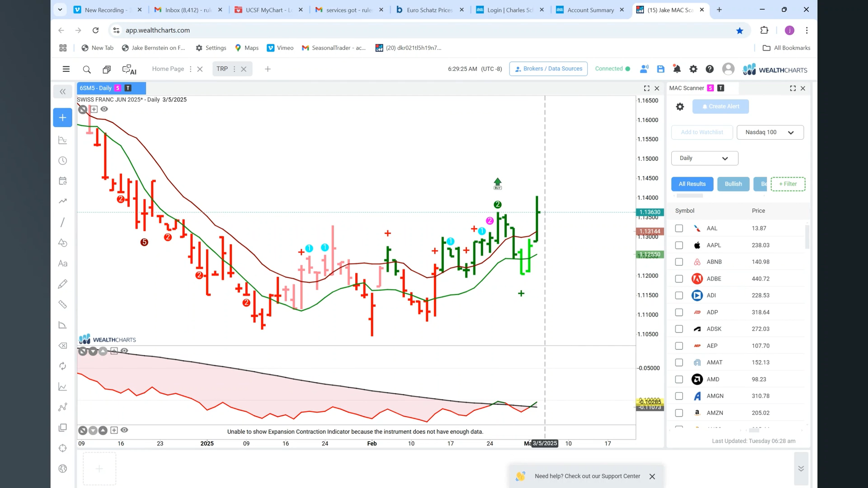Click the All Results filter button
The height and width of the screenshot is (488, 868).
coord(692,184)
